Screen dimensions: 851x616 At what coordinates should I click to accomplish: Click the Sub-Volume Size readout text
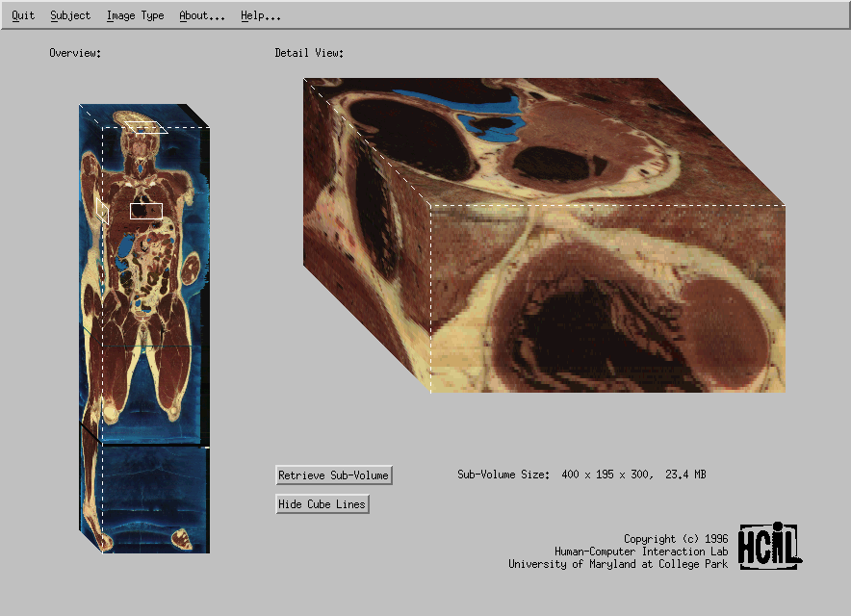(581, 475)
